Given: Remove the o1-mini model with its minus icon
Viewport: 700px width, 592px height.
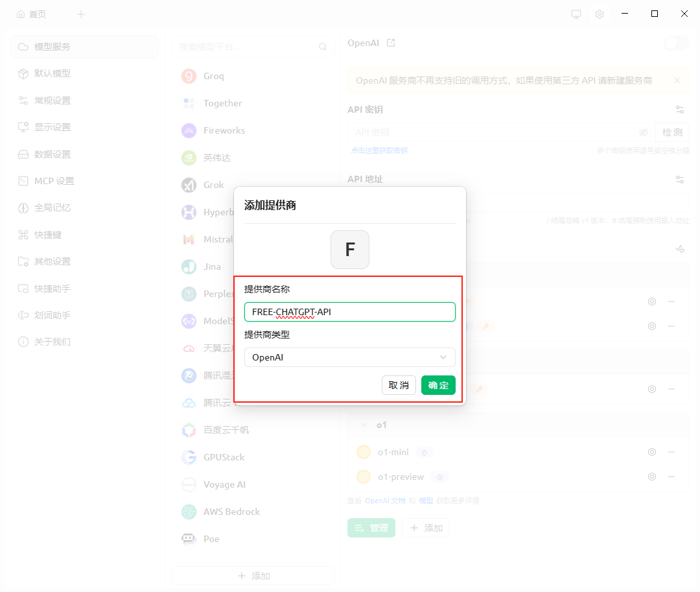Looking at the screenshot, I should tap(671, 452).
